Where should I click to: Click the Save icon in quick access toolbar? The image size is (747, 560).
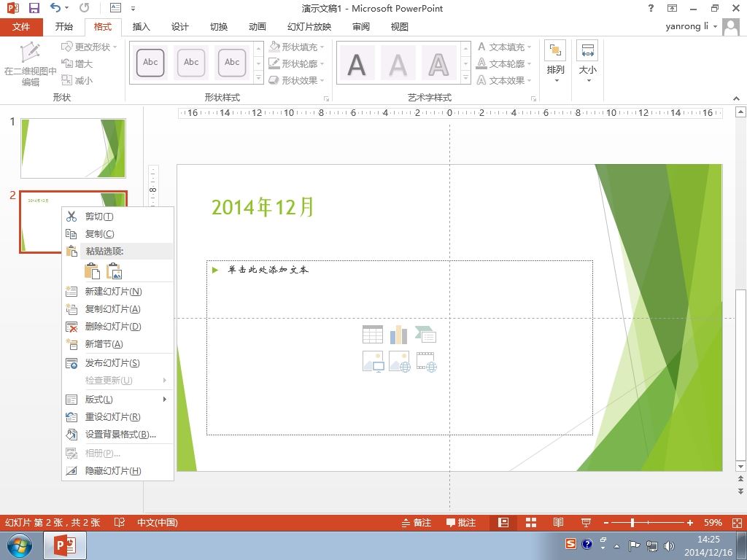click(34, 8)
